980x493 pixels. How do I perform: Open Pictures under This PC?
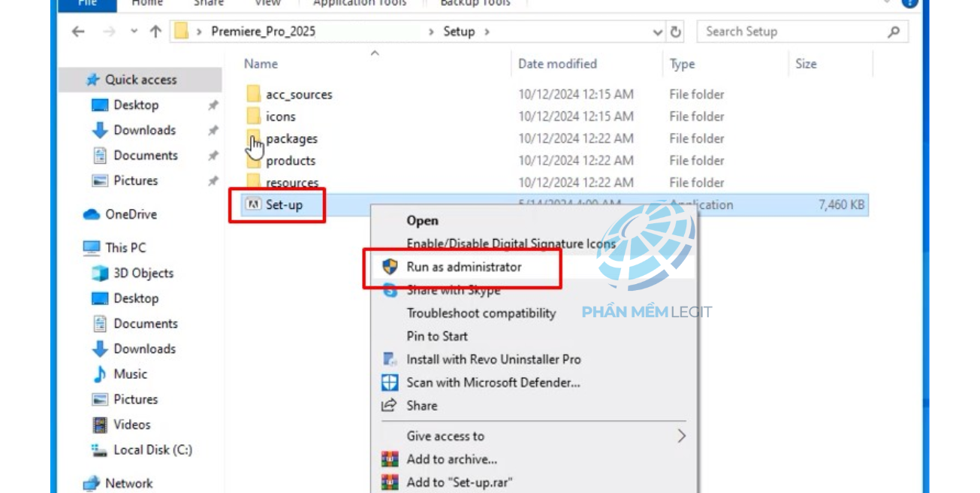click(x=135, y=399)
